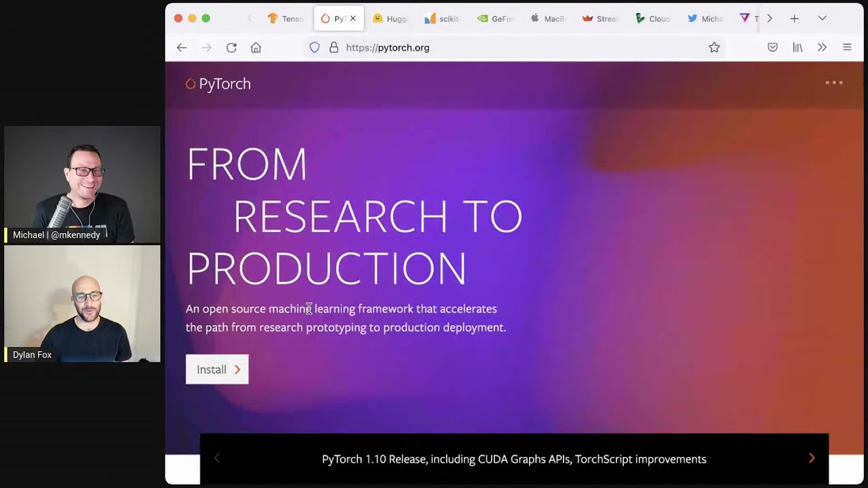
Task: Expand the three-dot PyTorch site menu
Action: tap(833, 83)
